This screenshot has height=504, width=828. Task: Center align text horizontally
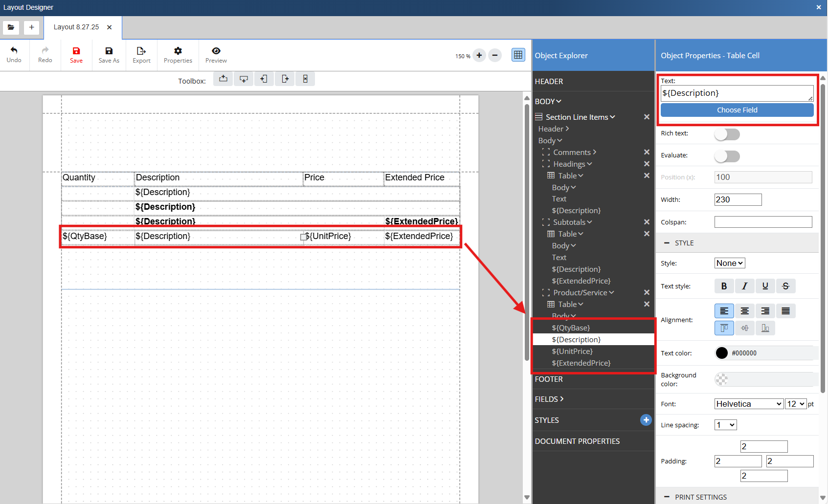[x=744, y=311]
